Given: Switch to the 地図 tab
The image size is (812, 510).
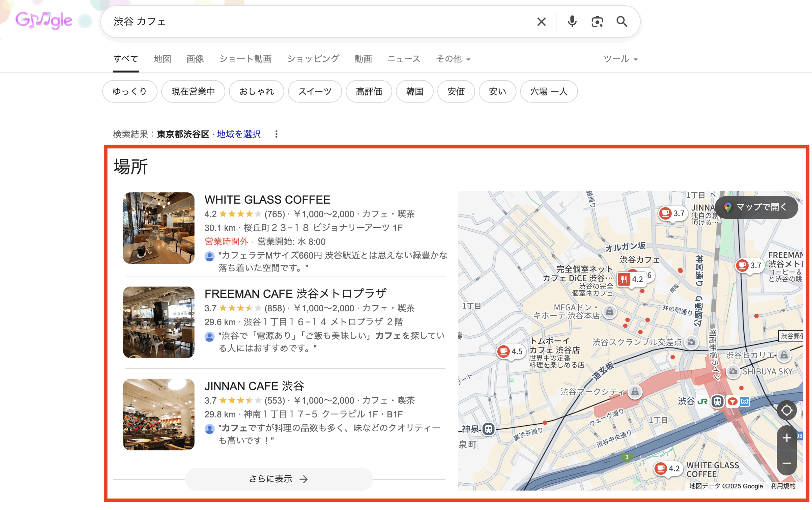Looking at the screenshot, I should click(x=162, y=59).
